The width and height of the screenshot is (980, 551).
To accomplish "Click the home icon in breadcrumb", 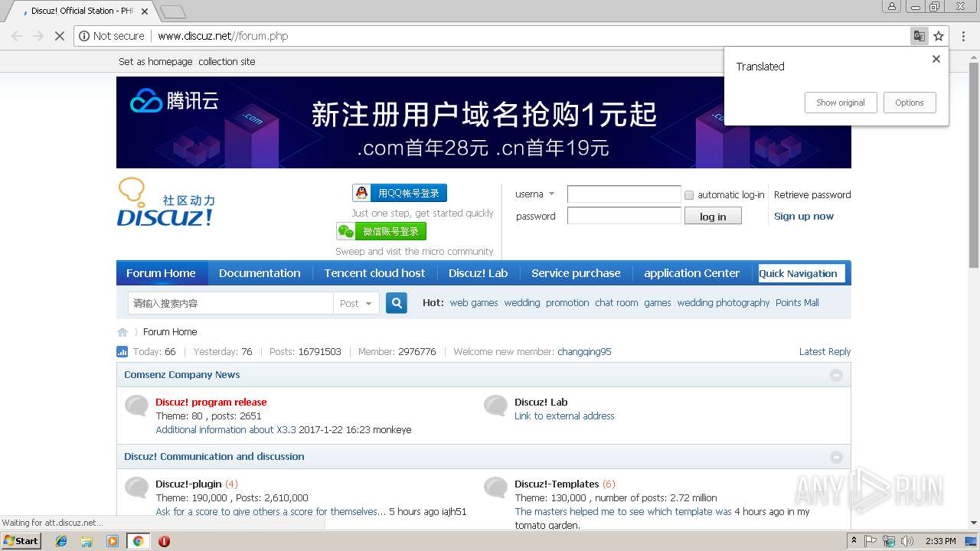I will pyautogui.click(x=122, y=332).
